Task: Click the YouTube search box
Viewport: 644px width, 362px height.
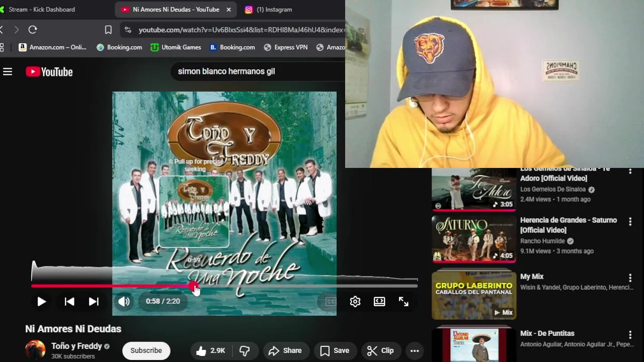Action: pyautogui.click(x=257, y=71)
